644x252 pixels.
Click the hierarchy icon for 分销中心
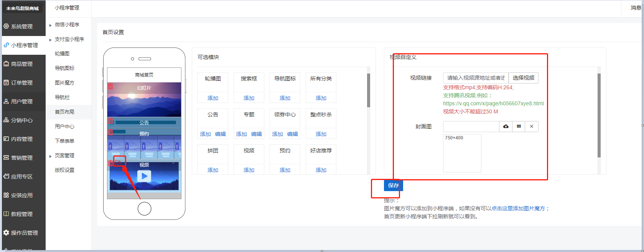click(x=6, y=120)
